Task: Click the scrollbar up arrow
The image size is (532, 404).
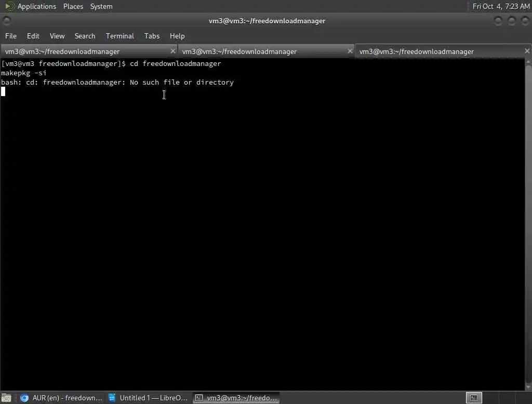Action: pyautogui.click(x=528, y=62)
